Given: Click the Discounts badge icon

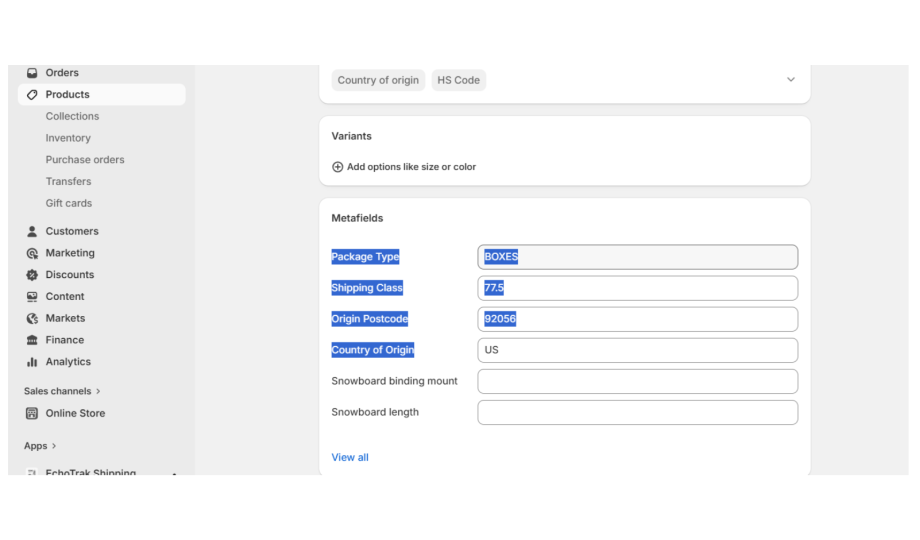Looking at the screenshot, I should pos(32,275).
